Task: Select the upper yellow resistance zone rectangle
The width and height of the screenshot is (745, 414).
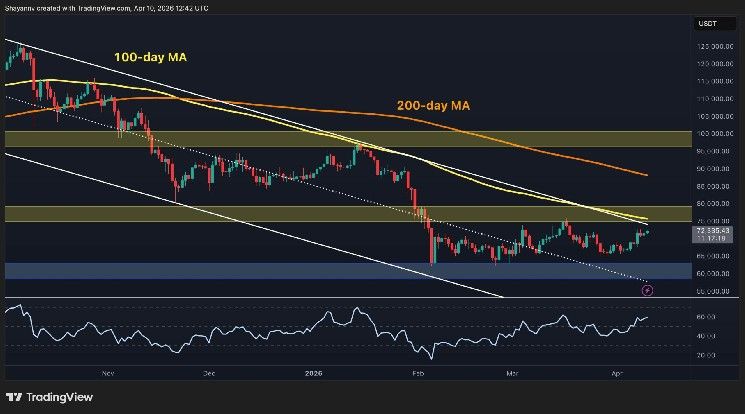Action: coord(300,139)
